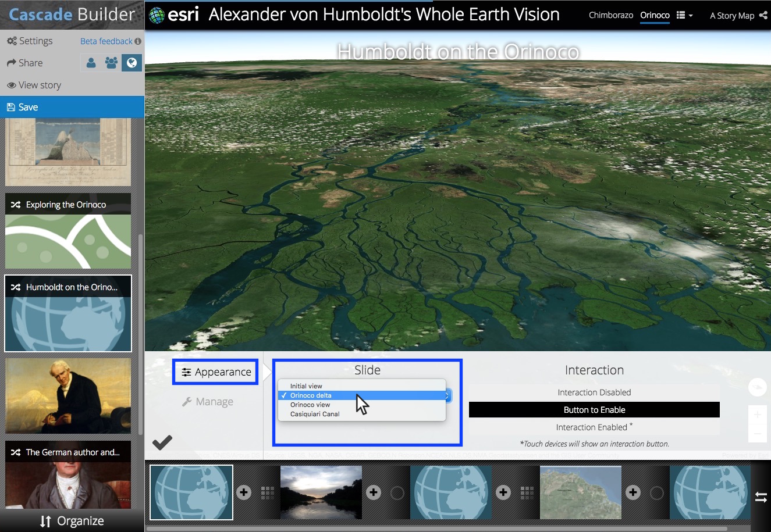Screen dimensions: 771x532
Task: Set sharing to organization with the group icon
Action: (111, 63)
